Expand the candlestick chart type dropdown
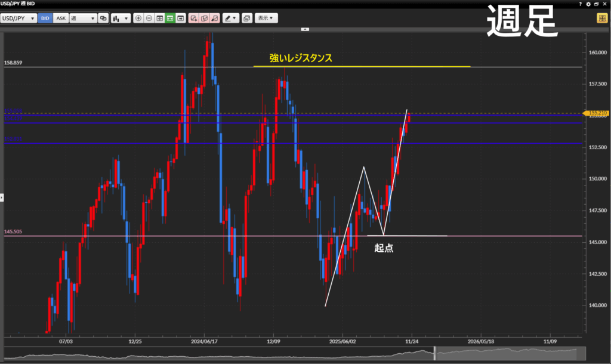The height and width of the screenshot is (364, 611). coord(121,18)
